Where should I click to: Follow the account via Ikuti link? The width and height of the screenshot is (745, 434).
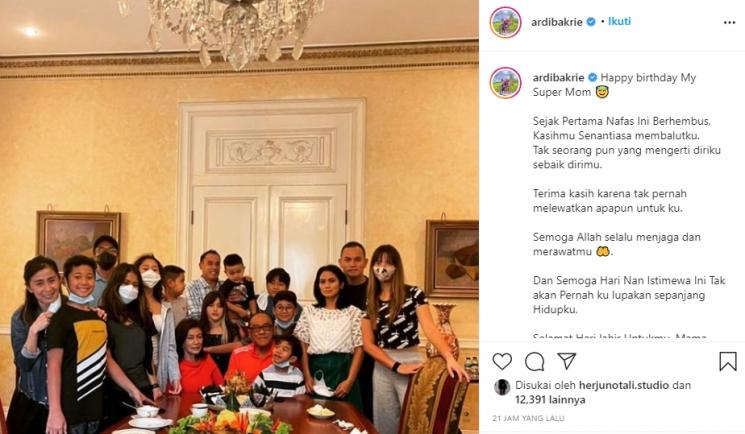tap(619, 21)
